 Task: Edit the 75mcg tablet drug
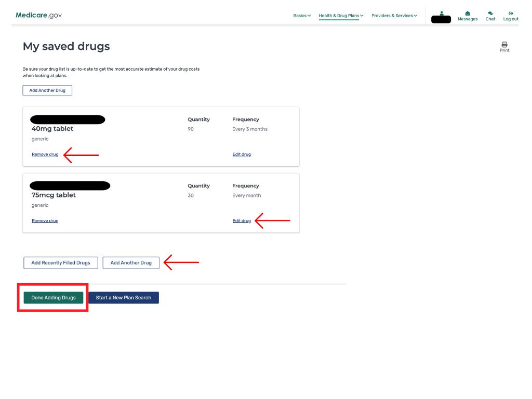click(x=242, y=221)
